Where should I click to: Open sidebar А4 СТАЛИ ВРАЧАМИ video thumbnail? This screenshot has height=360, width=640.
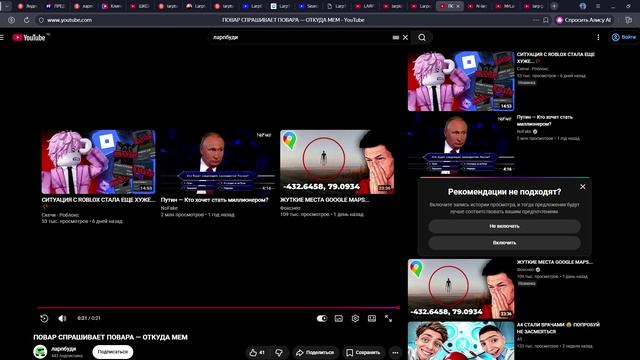coord(461,341)
